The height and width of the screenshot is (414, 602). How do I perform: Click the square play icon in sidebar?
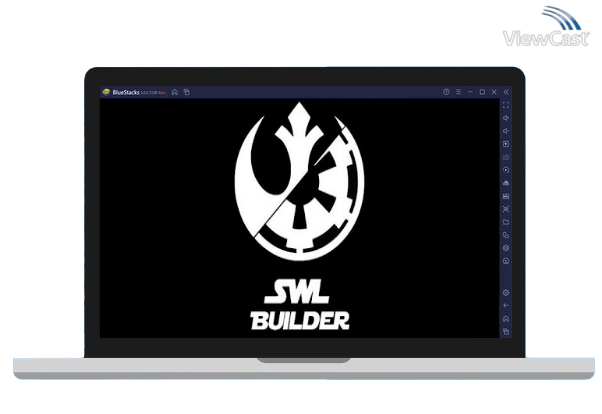pyautogui.click(x=506, y=144)
